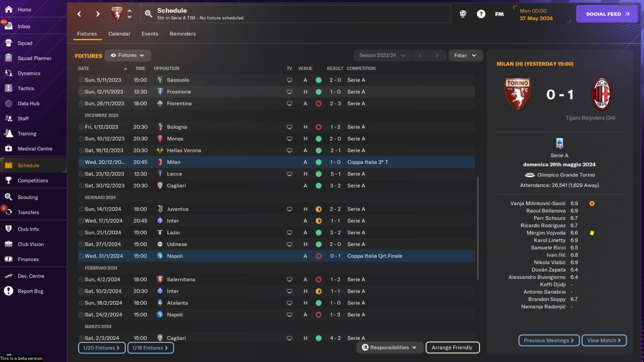The width and height of the screenshot is (644, 362).
Task: Open the Scouting section
Action: [28, 197]
